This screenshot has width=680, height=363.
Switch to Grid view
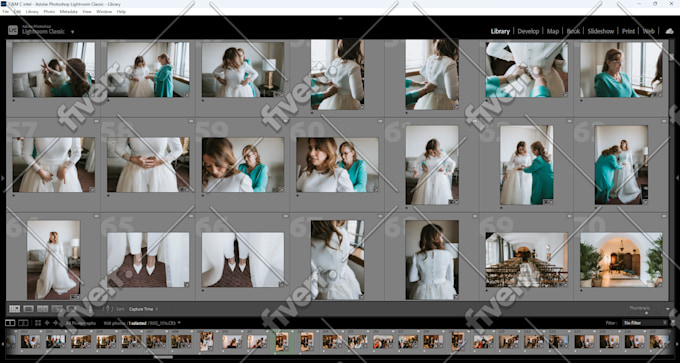click(15, 309)
